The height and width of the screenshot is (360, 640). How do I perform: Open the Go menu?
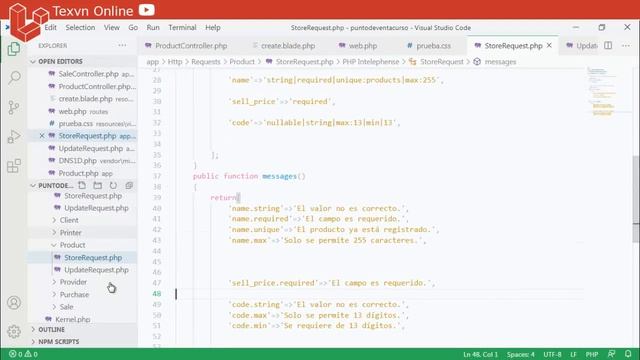(x=133, y=27)
